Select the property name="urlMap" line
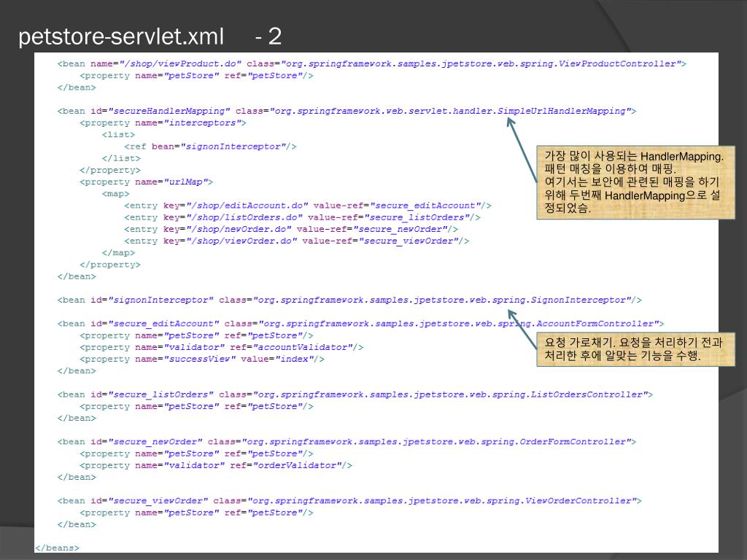The image size is (747, 560). tap(146, 182)
